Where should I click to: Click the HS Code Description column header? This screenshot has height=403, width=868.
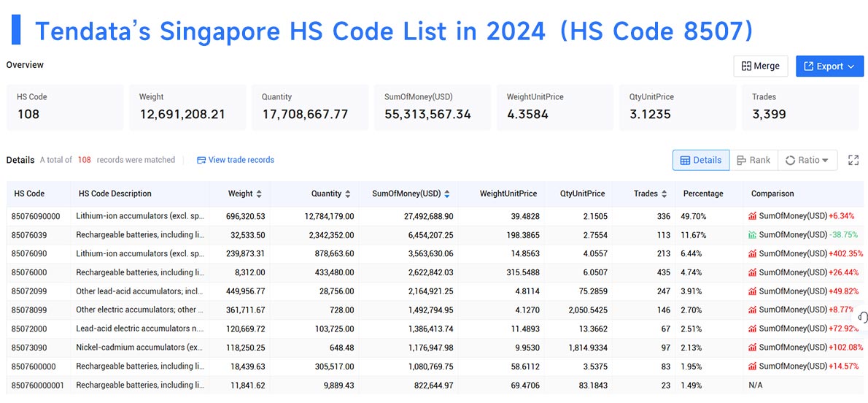pos(115,194)
